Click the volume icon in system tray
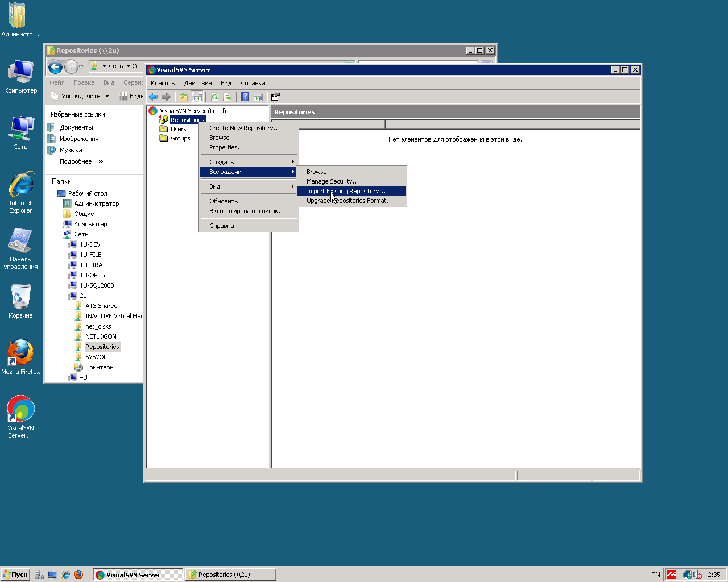This screenshot has width=728, height=582. 698,575
